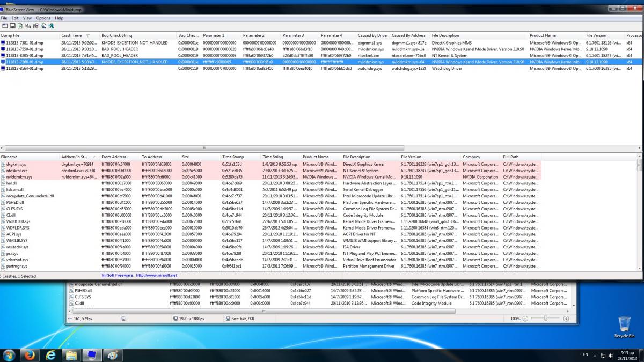Click the zoom slider in the background window

click(x=546, y=319)
